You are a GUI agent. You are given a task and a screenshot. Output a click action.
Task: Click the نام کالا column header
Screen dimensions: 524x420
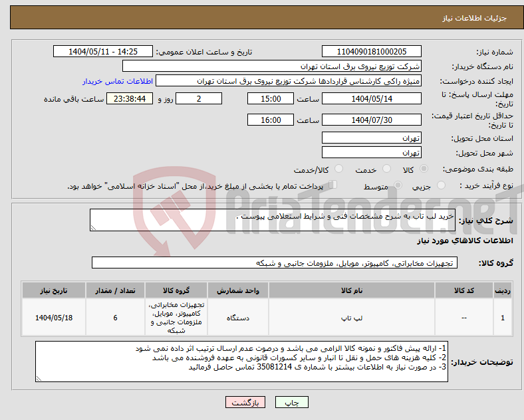tap(352, 290)
